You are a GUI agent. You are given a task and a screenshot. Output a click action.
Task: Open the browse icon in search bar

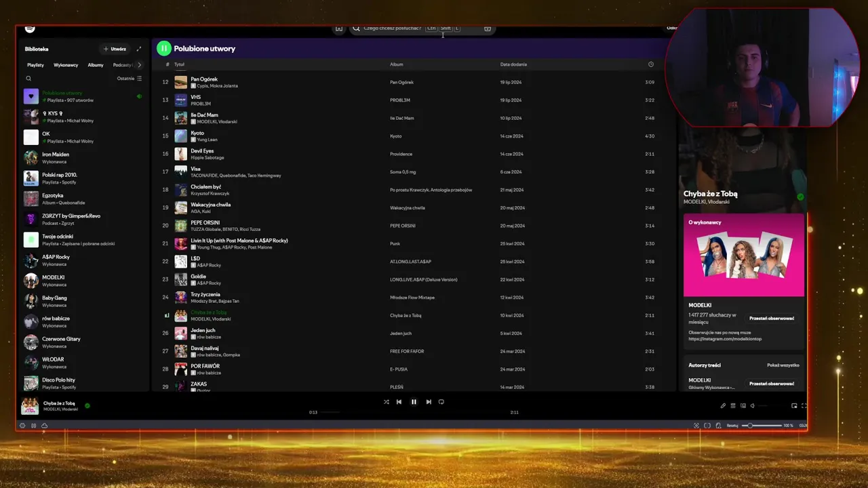click(487, 28)
